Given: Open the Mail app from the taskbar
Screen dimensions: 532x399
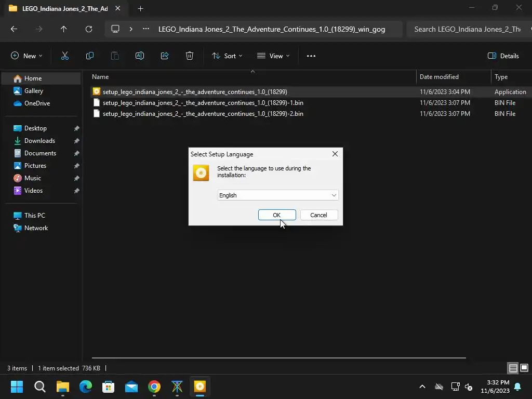Looking at the screenshot, I should [131, 387].
